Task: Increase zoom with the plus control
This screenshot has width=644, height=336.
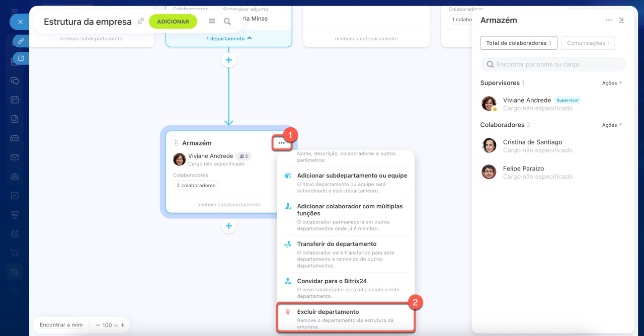Action: point(123,325)
